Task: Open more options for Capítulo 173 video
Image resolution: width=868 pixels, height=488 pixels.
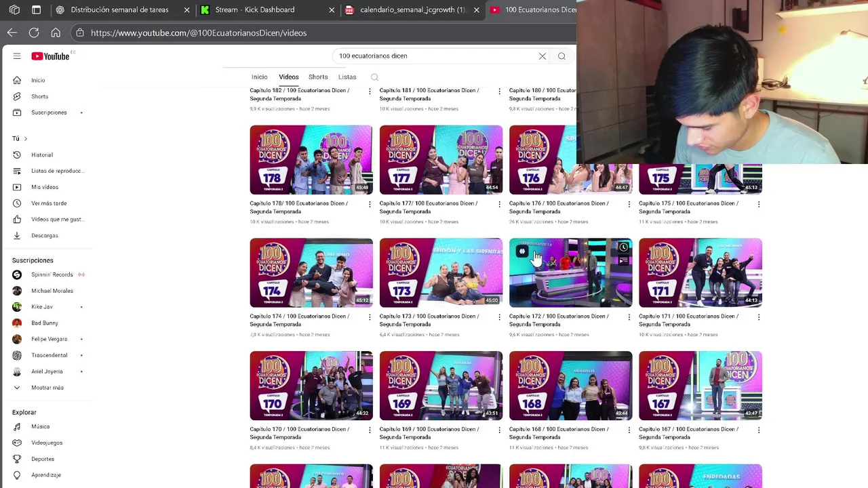Action: click(499, 317)
